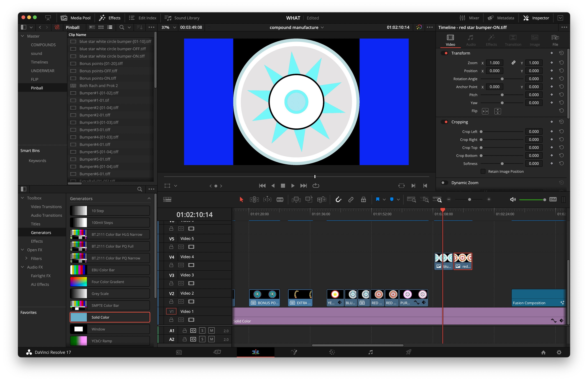Select the Trim Edit Mode tool
This screenshot has width=588, height=381.
254,199
